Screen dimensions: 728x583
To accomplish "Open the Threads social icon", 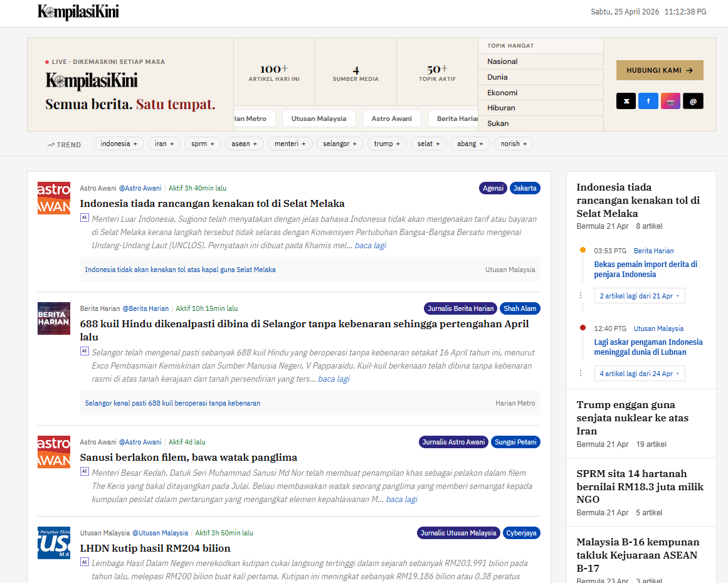I will pyautogui.click(x=693, y=101).
